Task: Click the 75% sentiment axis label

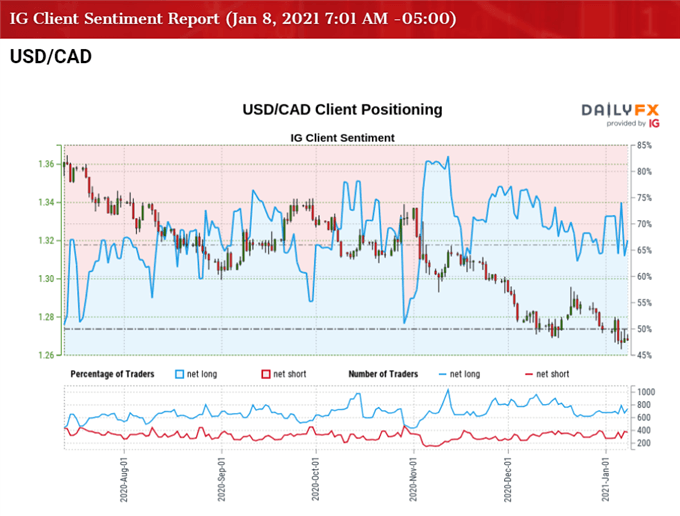Action: (644, 198)
